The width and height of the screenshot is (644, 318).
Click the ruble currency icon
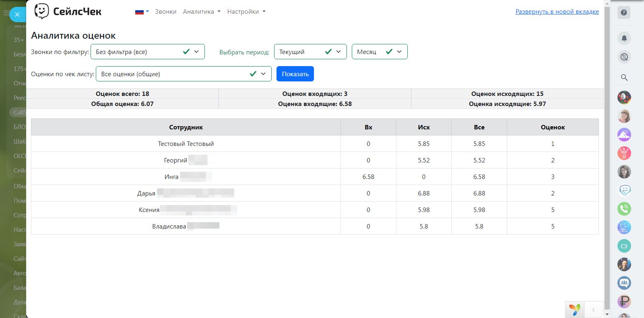coord(624,301)
